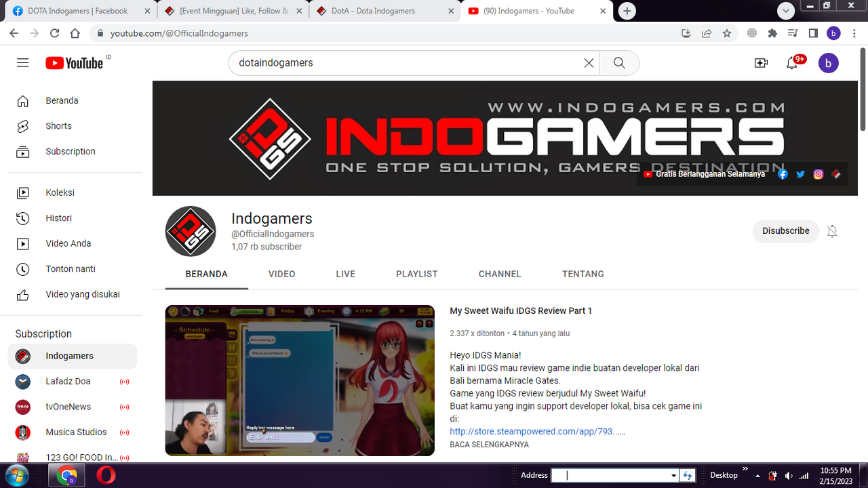Open Gratis Berlangganan Selamanya banner link
868x488 pixels.
tap(704, 174)
